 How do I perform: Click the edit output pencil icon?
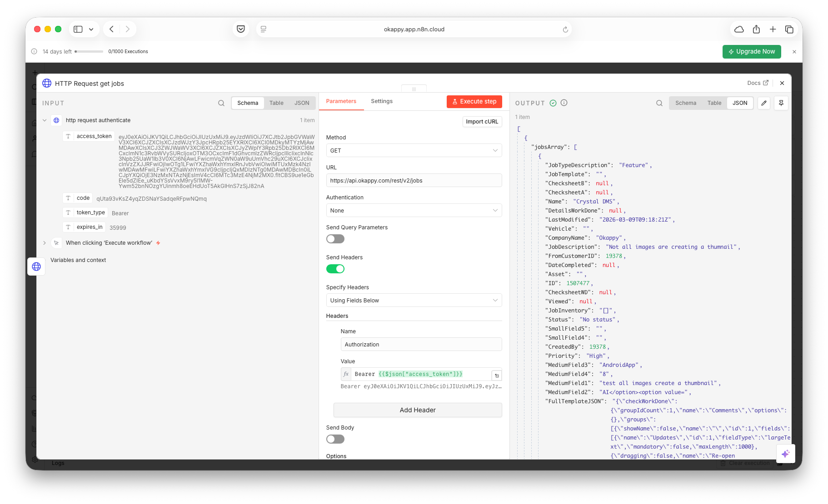click(x=764, y=103)
